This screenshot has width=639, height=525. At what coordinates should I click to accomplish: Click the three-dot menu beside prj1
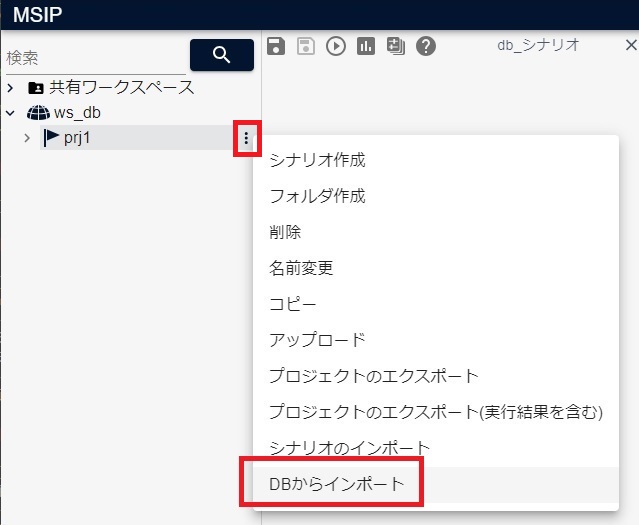(246, 138)
